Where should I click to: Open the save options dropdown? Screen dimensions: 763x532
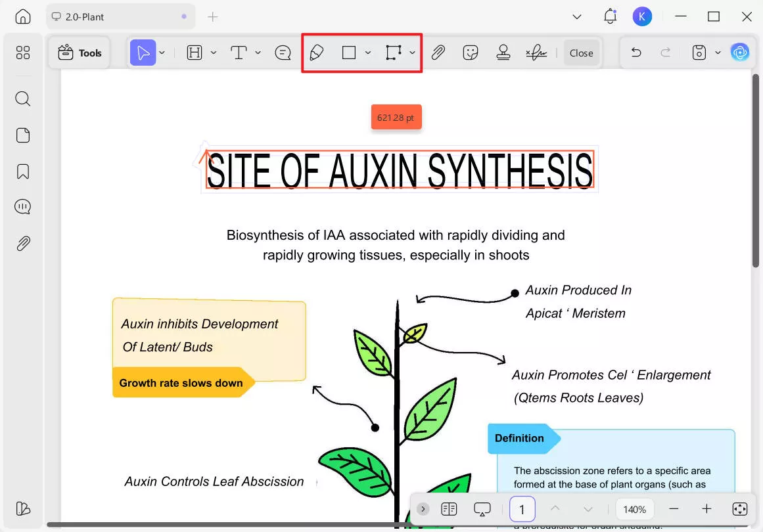pos(718,53)
